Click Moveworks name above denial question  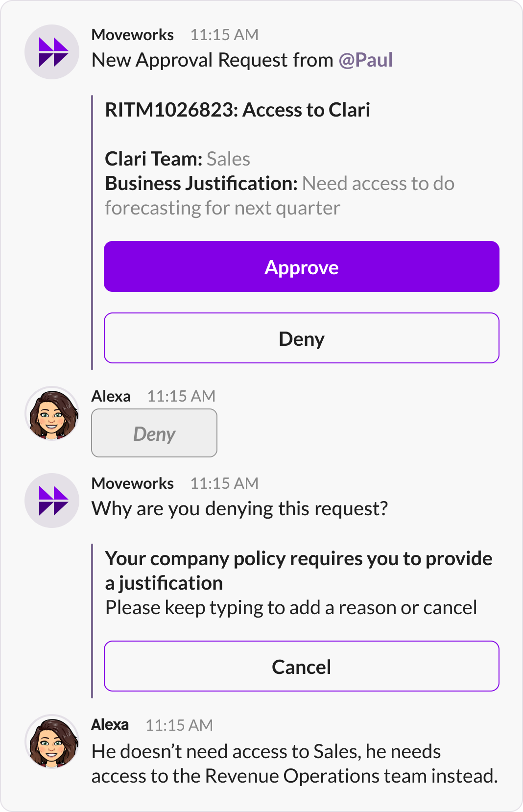(133, 483)
